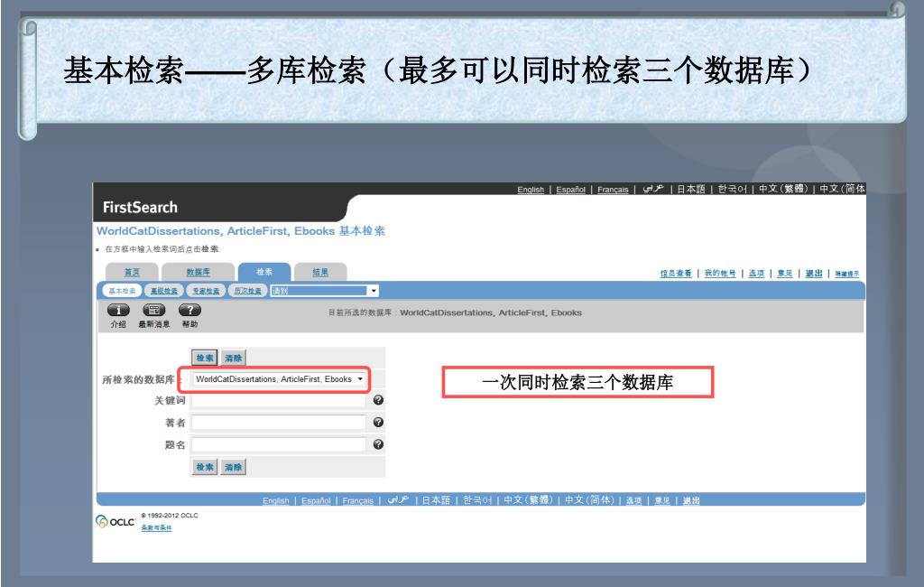Image resolution: width=924 pixels, height=587 pixels.
Task: Click 意见 in the footer bar
Action: point(662,500)
